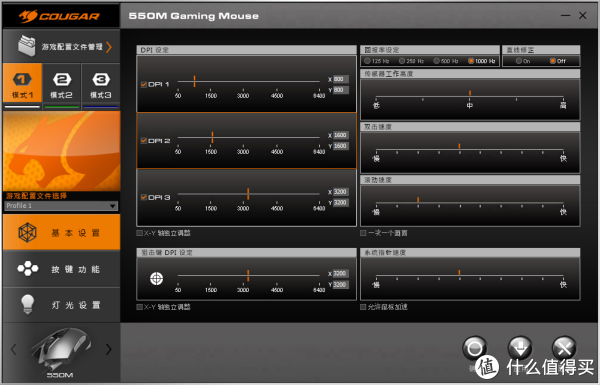
Task: Click sniper DPI slider handle
Action: [x=248, y=276]
